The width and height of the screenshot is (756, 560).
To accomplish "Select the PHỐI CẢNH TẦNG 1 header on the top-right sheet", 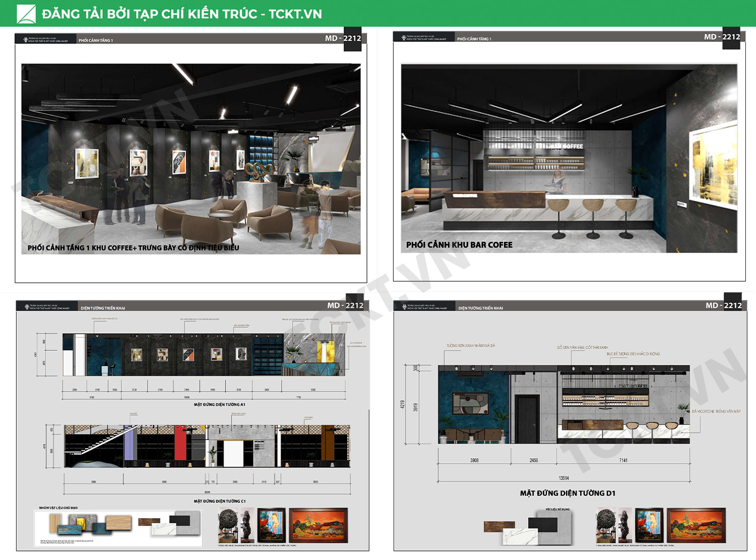I will [x=474, y=39].
